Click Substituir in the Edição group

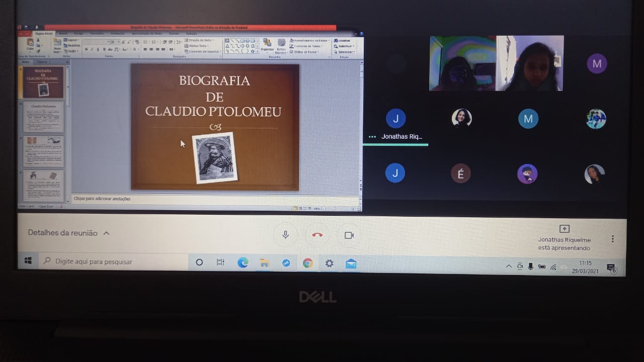(x=344, y=46)
